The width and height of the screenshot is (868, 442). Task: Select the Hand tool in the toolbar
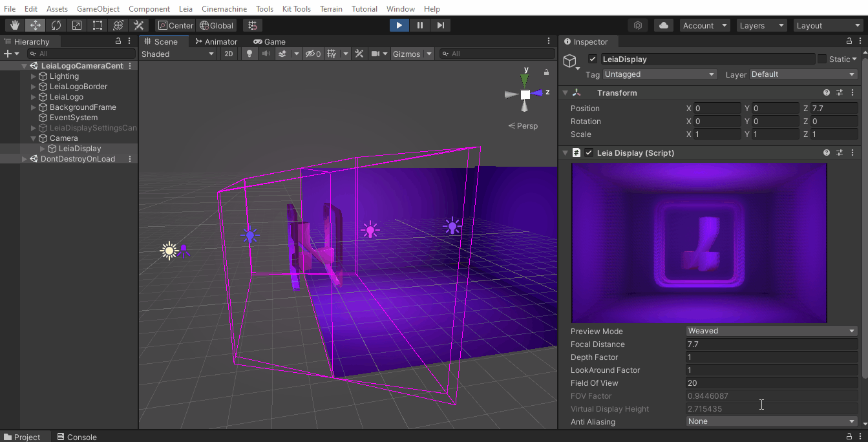[x=15, y=25]
